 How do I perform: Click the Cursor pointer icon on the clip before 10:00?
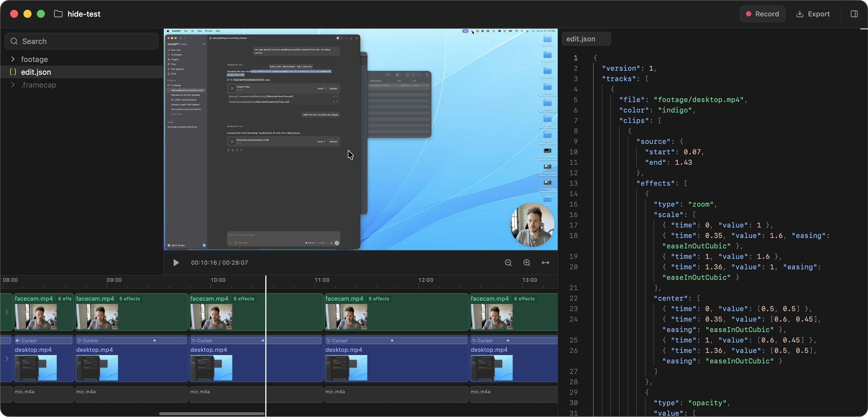click(x=193, y=341)
